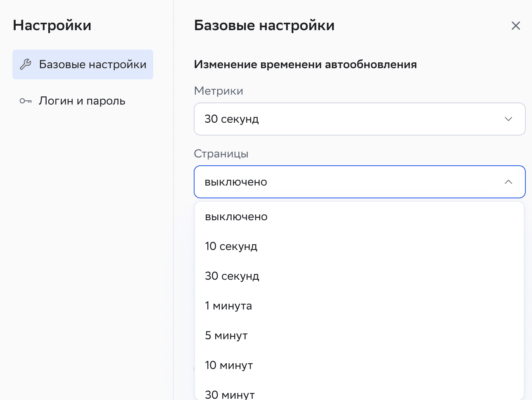
Task: Close the settings panel with the X
Action: coord(515,26)
